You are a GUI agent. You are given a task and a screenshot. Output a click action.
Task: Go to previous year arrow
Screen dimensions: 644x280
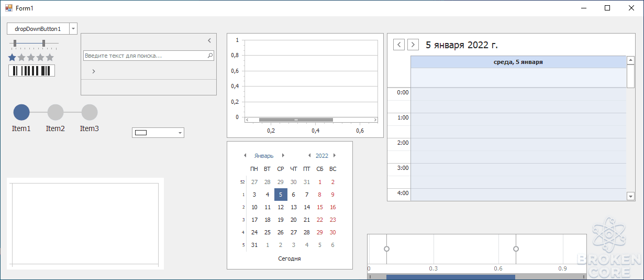(x=309, y=156)
